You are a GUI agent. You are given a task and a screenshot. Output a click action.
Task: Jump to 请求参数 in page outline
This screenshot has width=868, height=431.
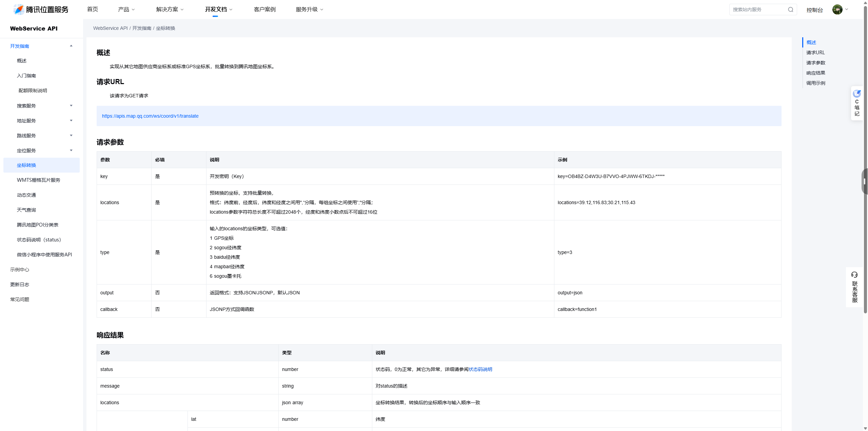click(x=815, y=63)
